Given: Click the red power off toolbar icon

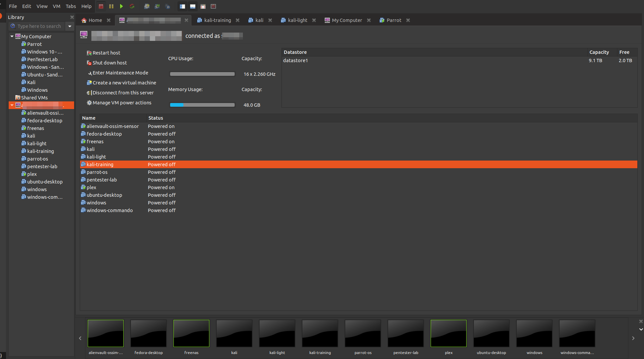Looking at the screenshot, I should [101, 6].
